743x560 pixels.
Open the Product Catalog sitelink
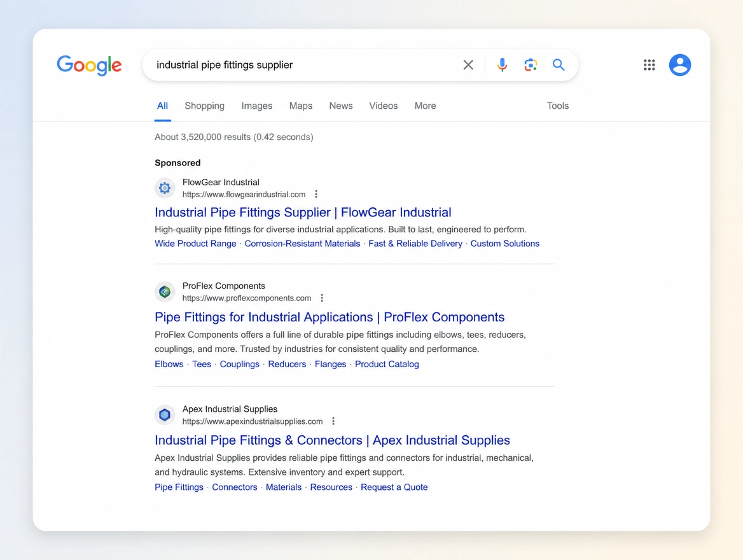click(387, 364)
